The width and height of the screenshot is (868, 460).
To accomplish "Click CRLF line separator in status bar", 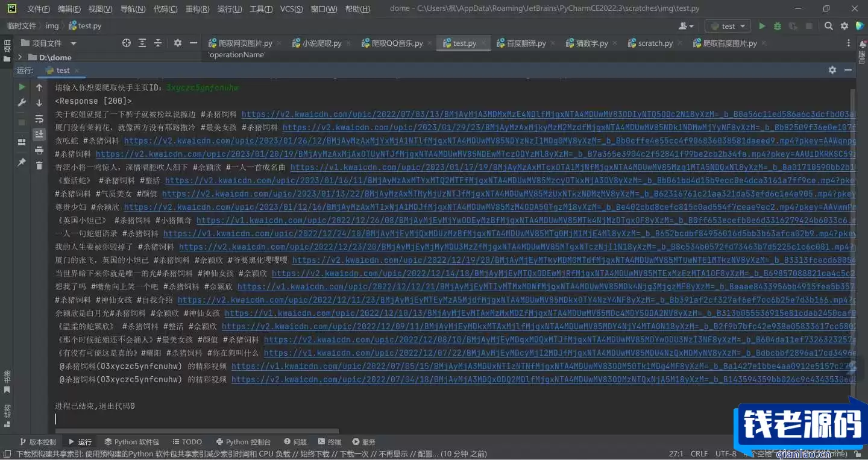I will pyautogui.click(x=699, y=453).
